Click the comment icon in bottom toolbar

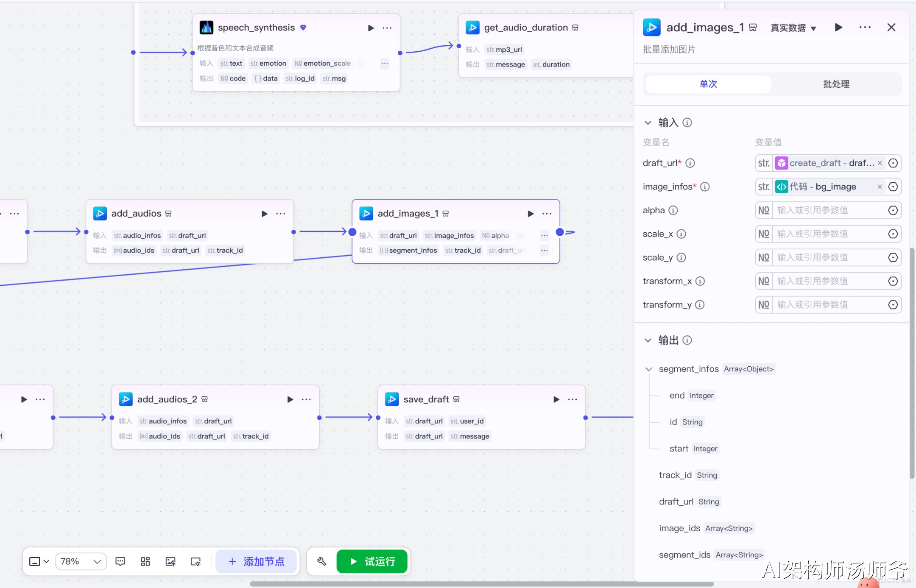pyautogui.click(x=120, y=562)
